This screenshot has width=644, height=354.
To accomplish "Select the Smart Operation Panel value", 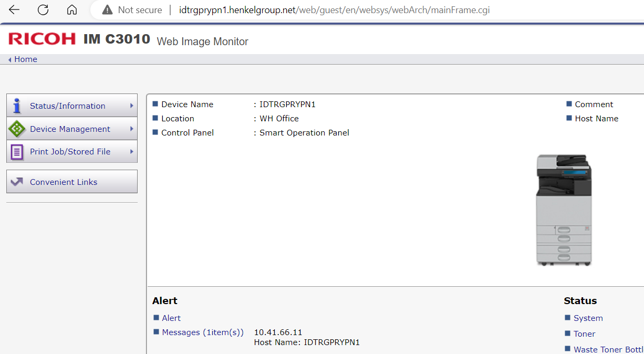I will click(304, 133).
